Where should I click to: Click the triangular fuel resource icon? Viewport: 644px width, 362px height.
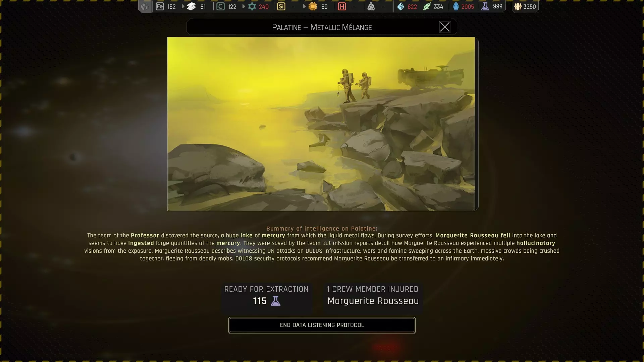[x=371, y=6]
